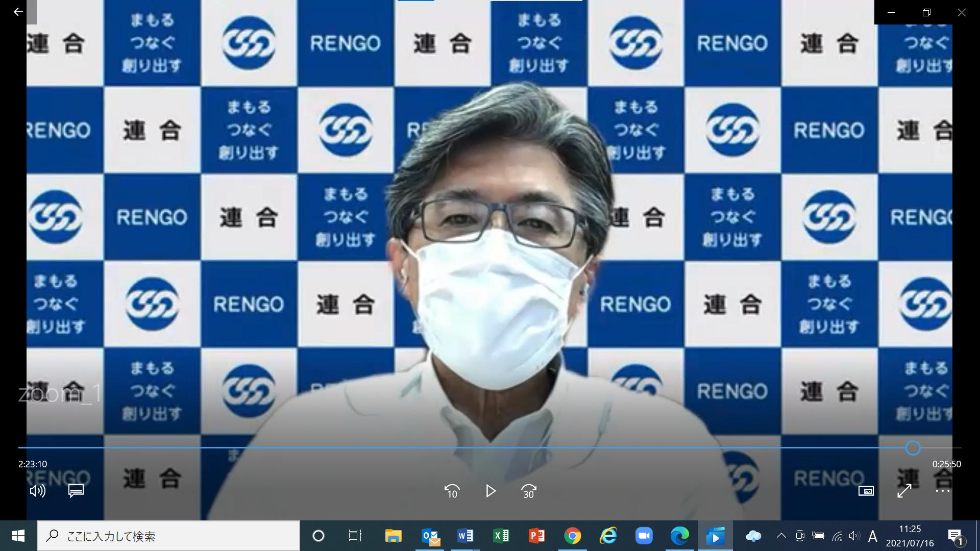This screenshot has width=980, height=551.
Task: Open battery status tray icon
Action: (x=818, y=536)
